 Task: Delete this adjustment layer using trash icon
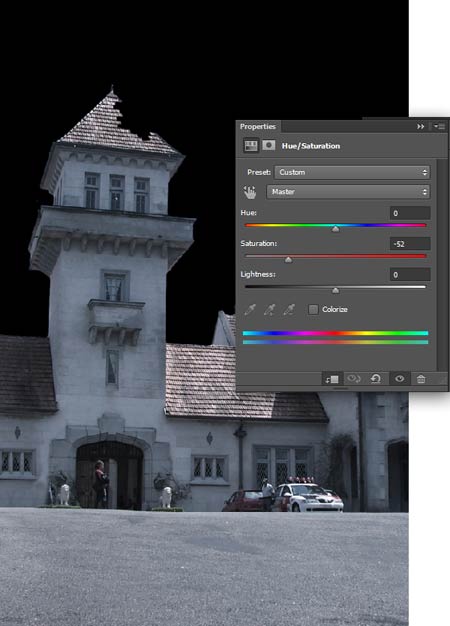421,379
